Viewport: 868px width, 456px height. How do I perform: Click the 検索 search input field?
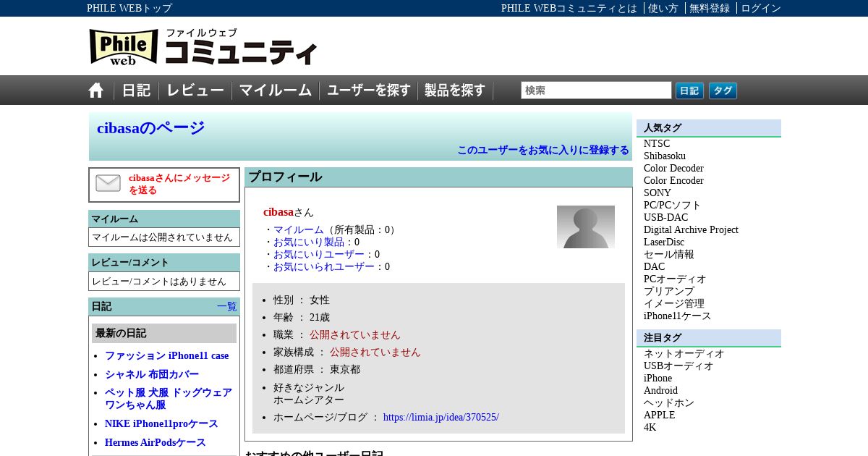[596, 90]
